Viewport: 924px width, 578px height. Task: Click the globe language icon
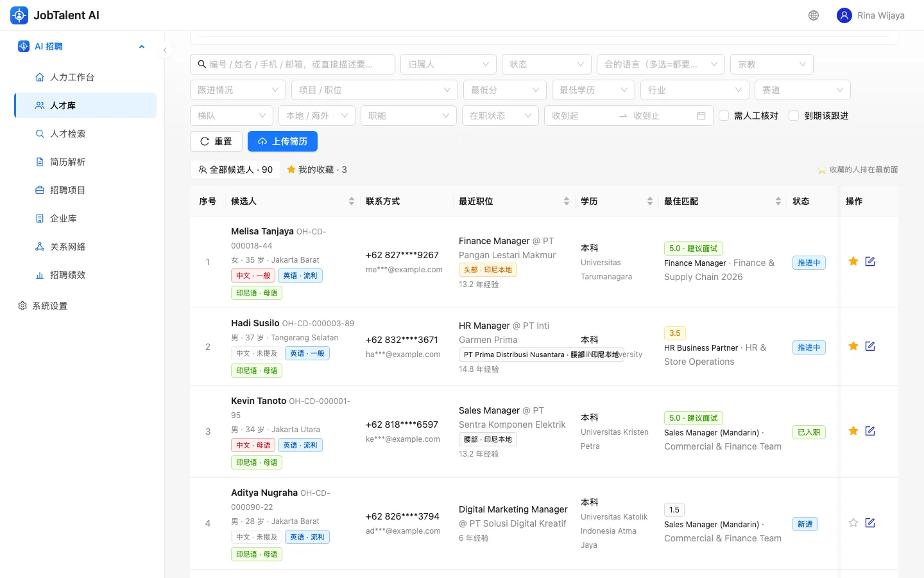point(814,15)
